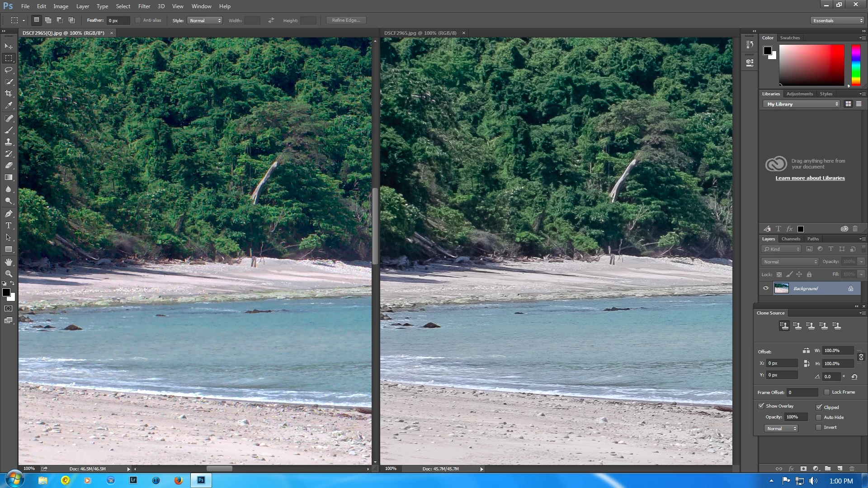868x488 pixels.
Task: Select the Gradient tool
Action: [x=9, y=177]
